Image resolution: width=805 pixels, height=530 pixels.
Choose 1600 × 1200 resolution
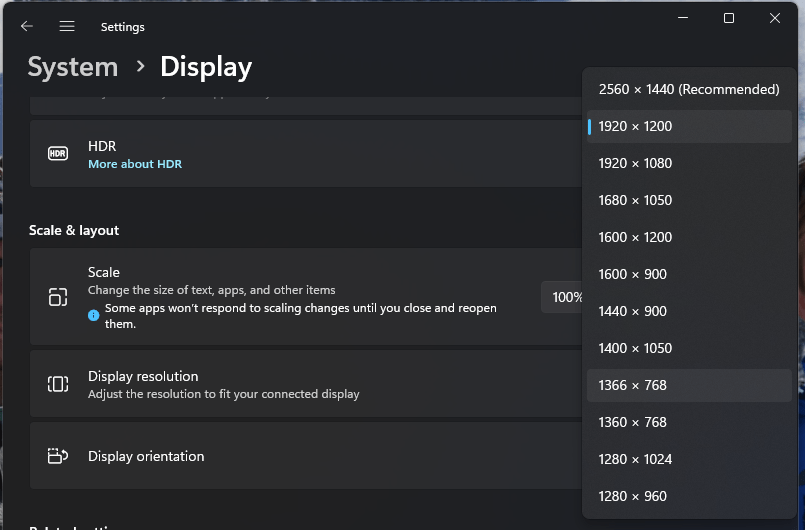tap(689, 237)
